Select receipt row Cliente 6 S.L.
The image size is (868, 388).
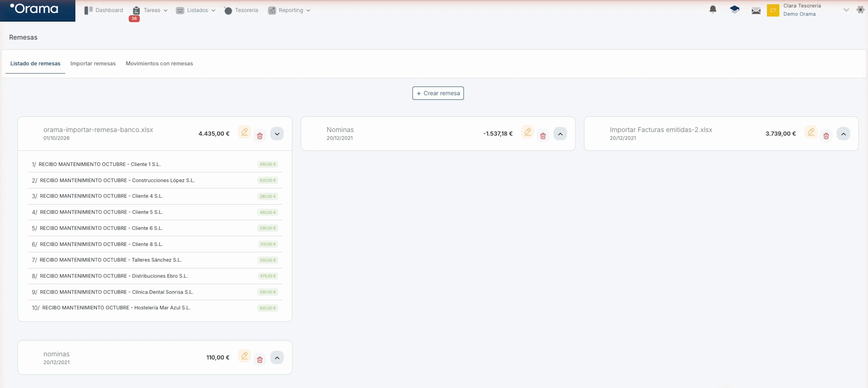[x=155, y=228]
